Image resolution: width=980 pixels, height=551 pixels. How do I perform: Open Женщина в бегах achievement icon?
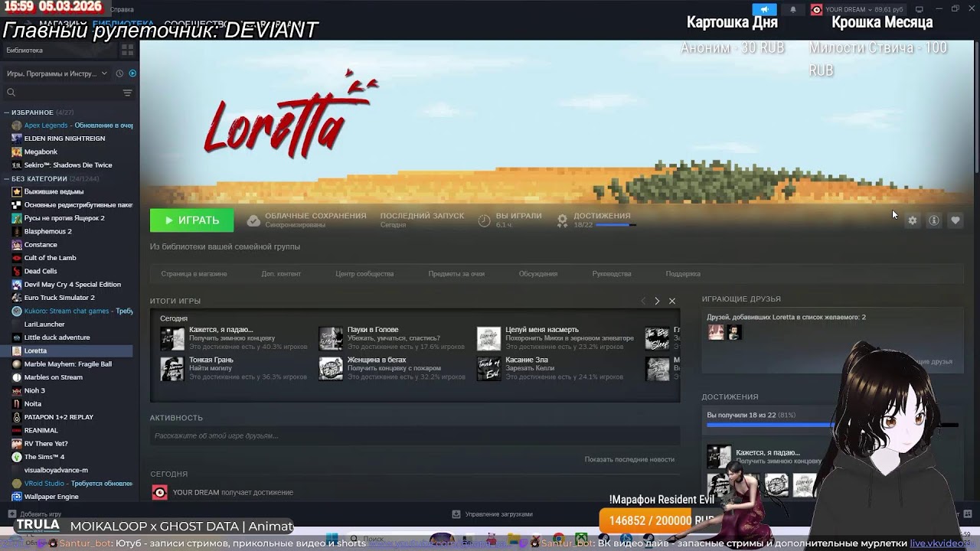coord(331,368)
